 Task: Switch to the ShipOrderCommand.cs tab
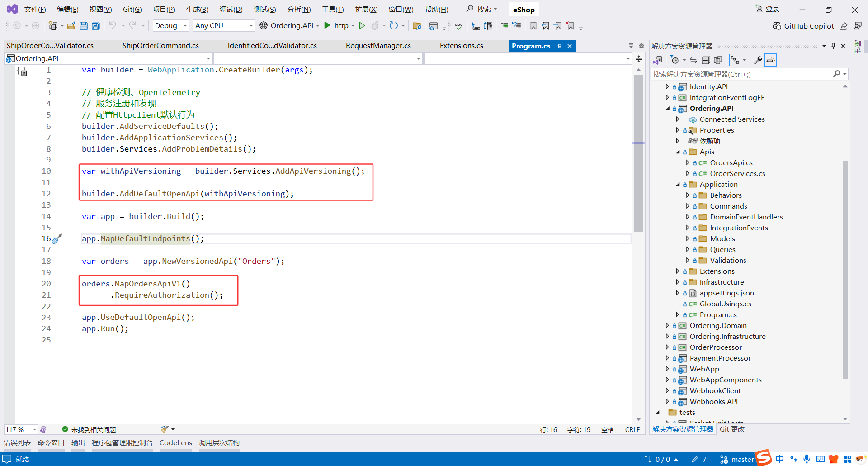tap(160, 46)
